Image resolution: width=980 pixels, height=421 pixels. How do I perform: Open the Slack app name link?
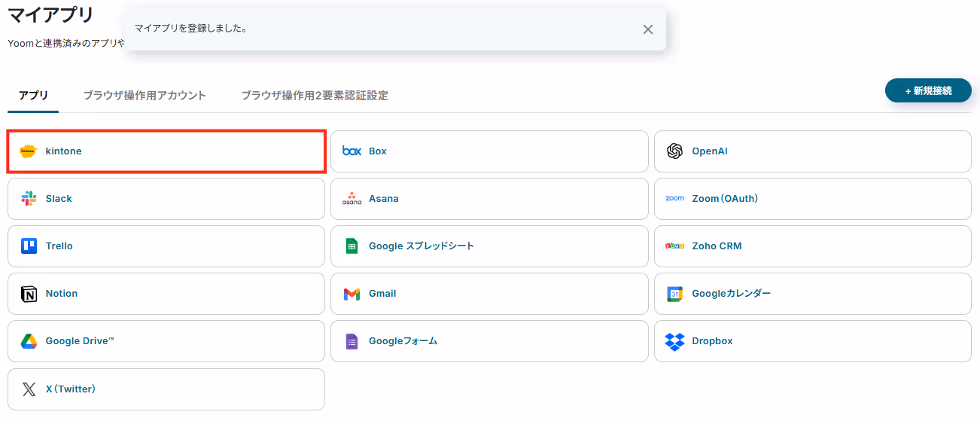[59, 199]
